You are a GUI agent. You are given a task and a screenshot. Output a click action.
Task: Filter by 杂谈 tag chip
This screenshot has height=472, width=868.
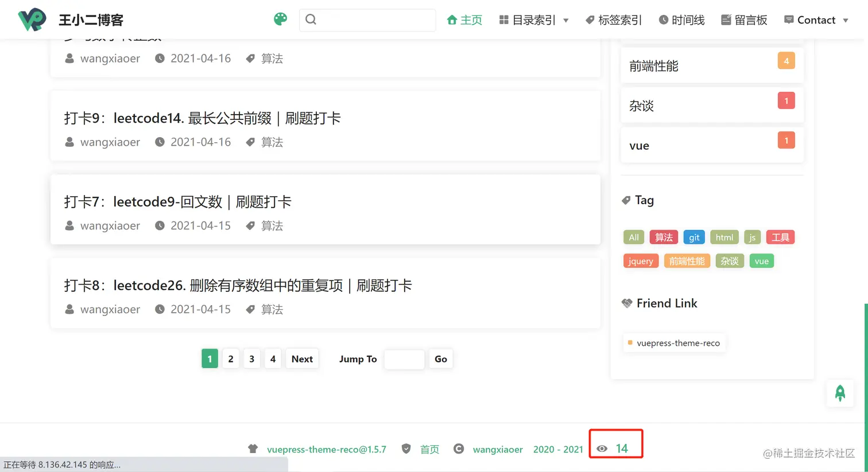tap(730, 261)
